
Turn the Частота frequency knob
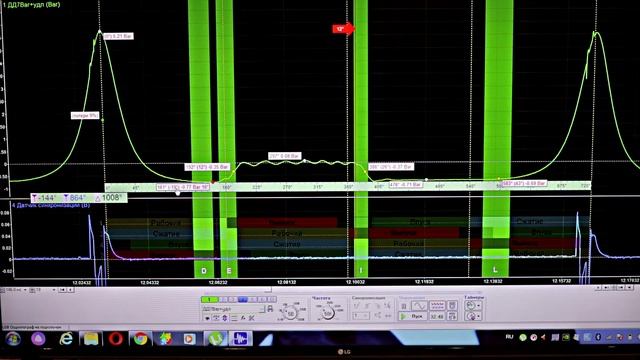pyautogui.click(x=327, y=313)
